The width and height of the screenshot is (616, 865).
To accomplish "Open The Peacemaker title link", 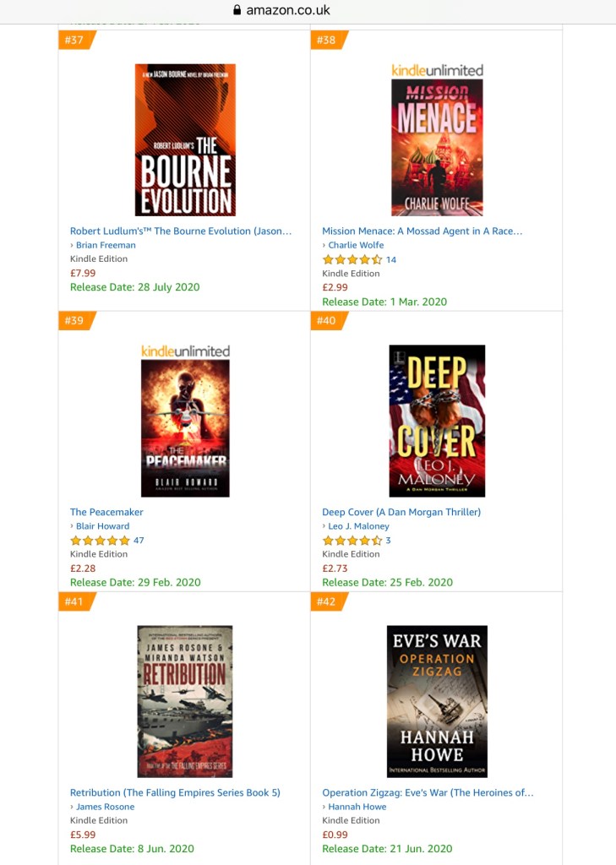I will [106, 512].
